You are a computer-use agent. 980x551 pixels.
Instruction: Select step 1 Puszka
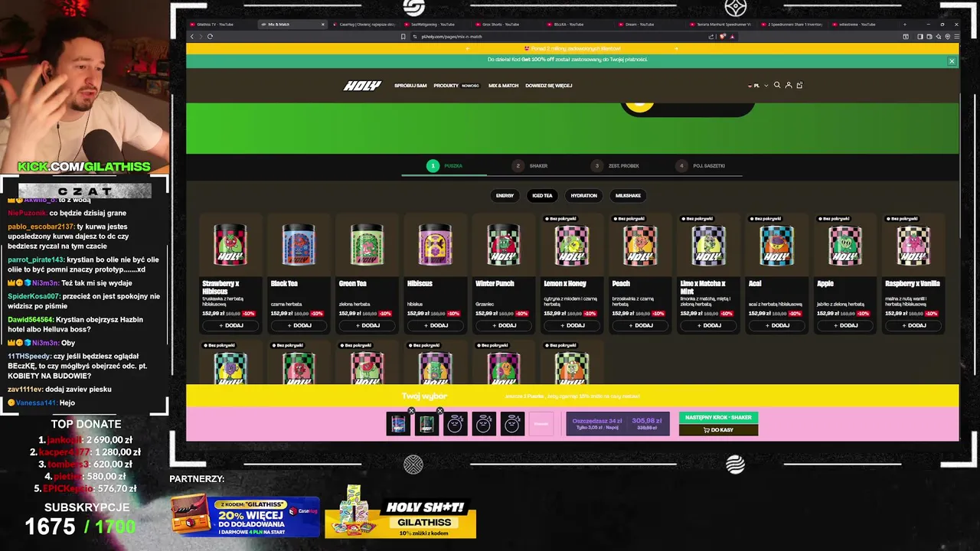tap(445, 165)
